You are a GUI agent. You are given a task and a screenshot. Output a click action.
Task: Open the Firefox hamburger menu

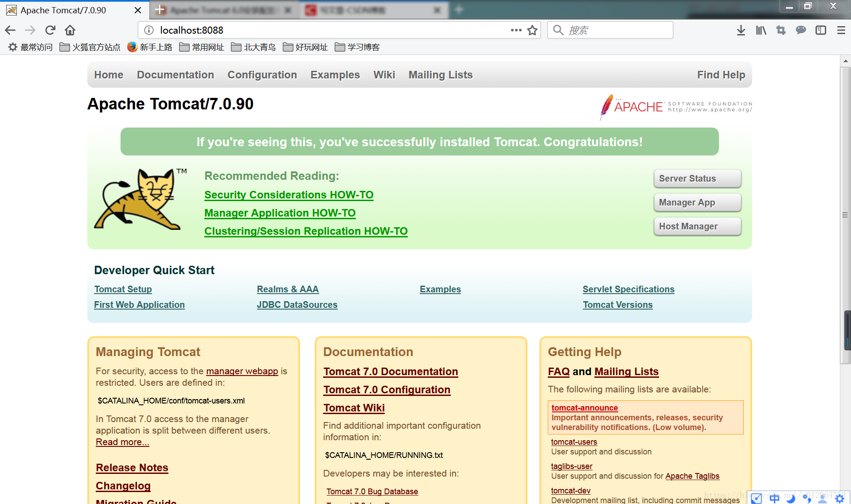[841, 30]
